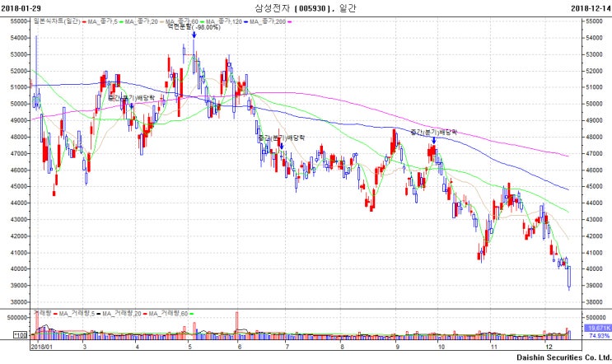Click the 2018/01 label on the time axis
Image resolution: width=612 pixels, height=364 pixels.
pos(41,347)
